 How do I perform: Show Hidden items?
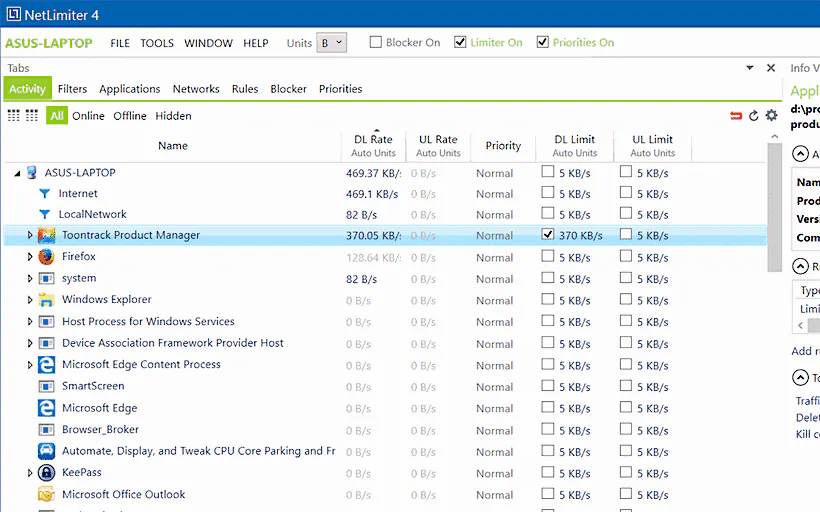coord(173,116)
